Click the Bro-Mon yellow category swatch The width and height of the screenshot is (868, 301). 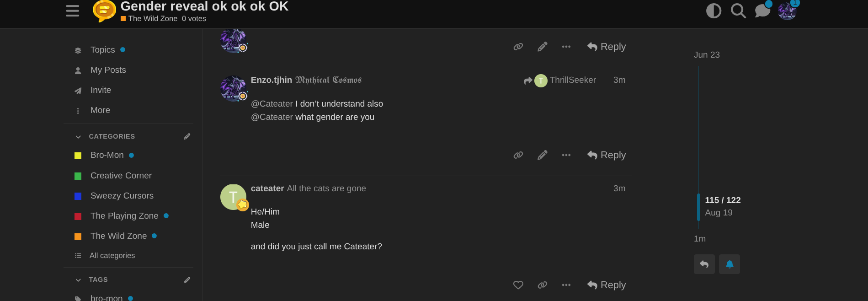[x=78, y=156]
